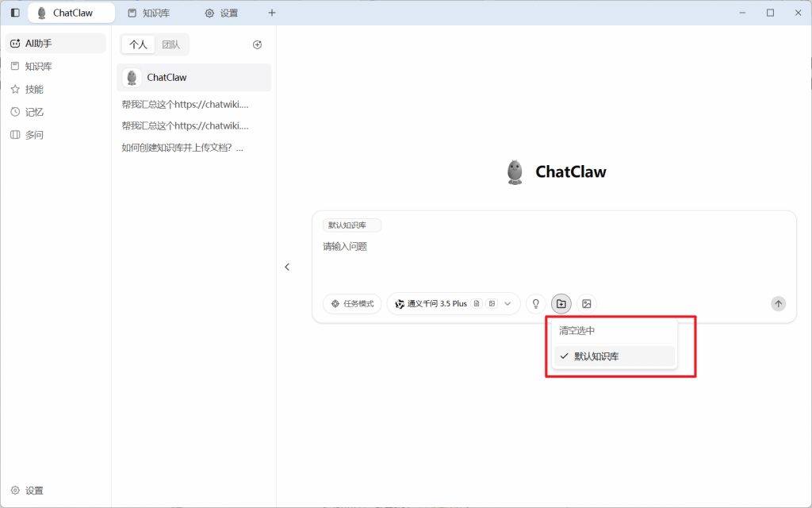
Task: Open the 记忆 section in sidebar
Action: coord(32,111)
